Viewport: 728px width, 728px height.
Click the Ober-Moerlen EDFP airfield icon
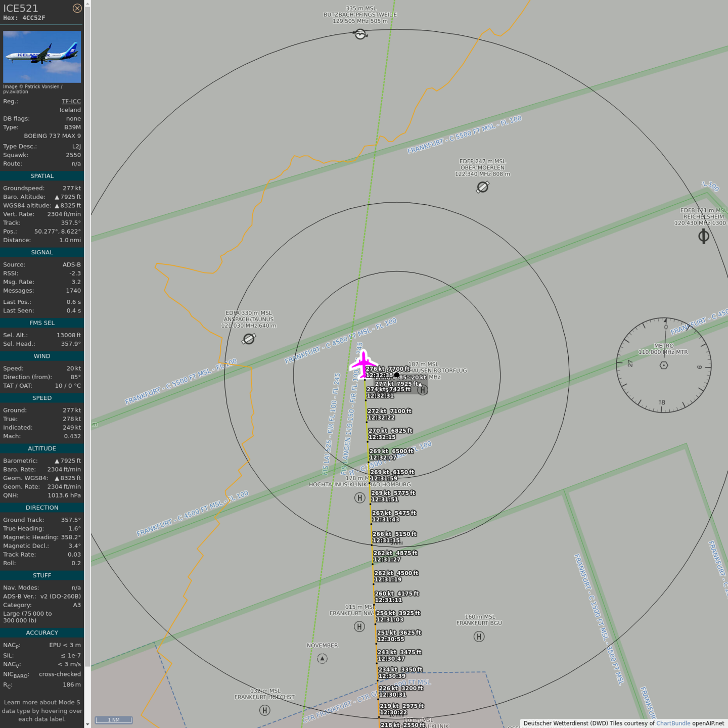pyautogui.click(x=483, y=187)
